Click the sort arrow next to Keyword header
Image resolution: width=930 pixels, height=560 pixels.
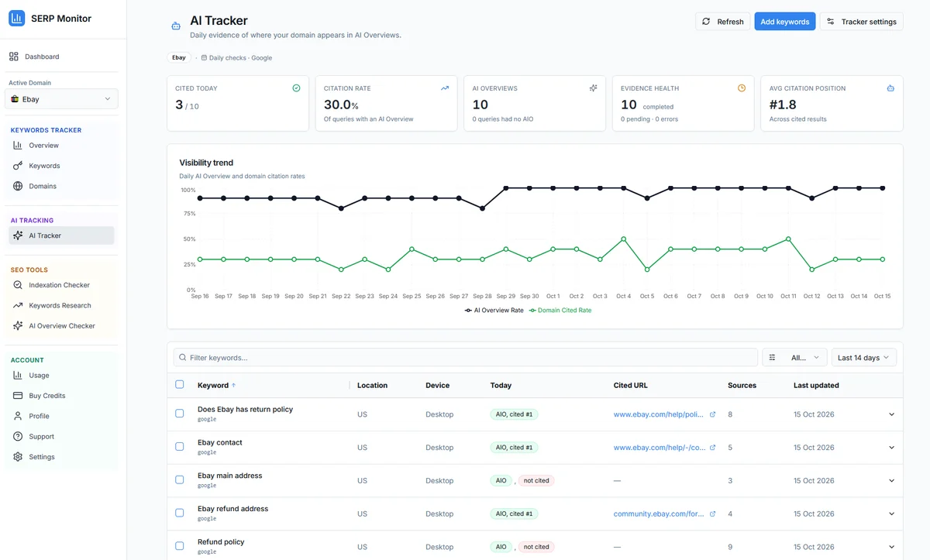click(234, 385)
